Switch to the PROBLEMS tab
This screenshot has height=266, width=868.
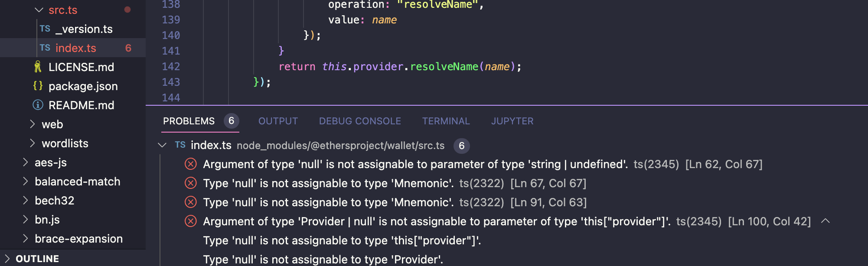189,121
